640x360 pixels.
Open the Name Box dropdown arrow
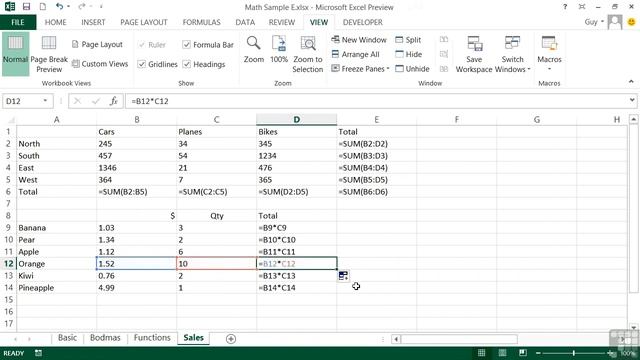[45, 101]
